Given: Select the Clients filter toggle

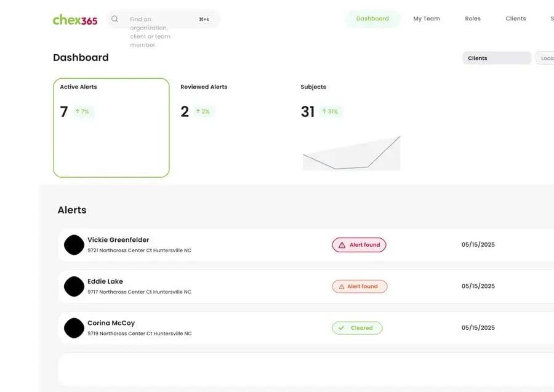Looking at the screenshot, I should (497, 58).
